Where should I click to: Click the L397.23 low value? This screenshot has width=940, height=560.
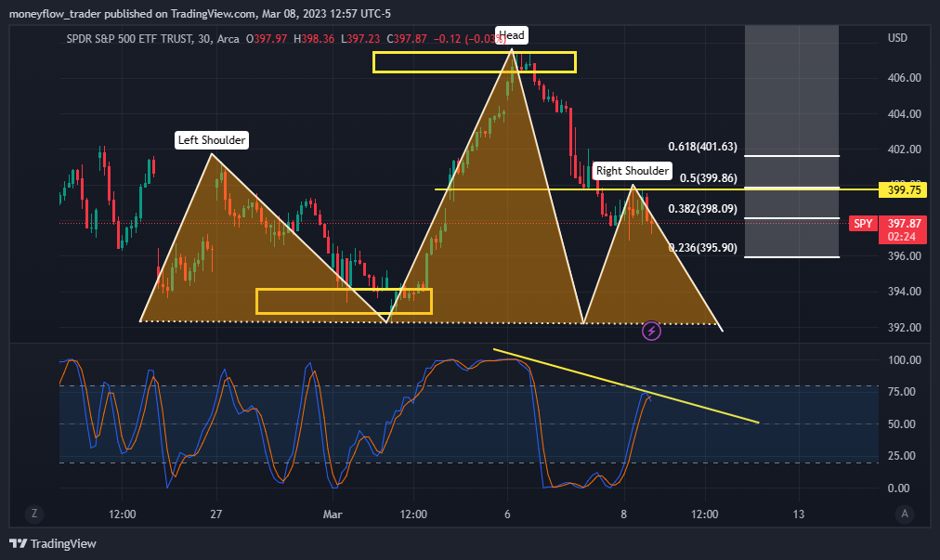360,39
